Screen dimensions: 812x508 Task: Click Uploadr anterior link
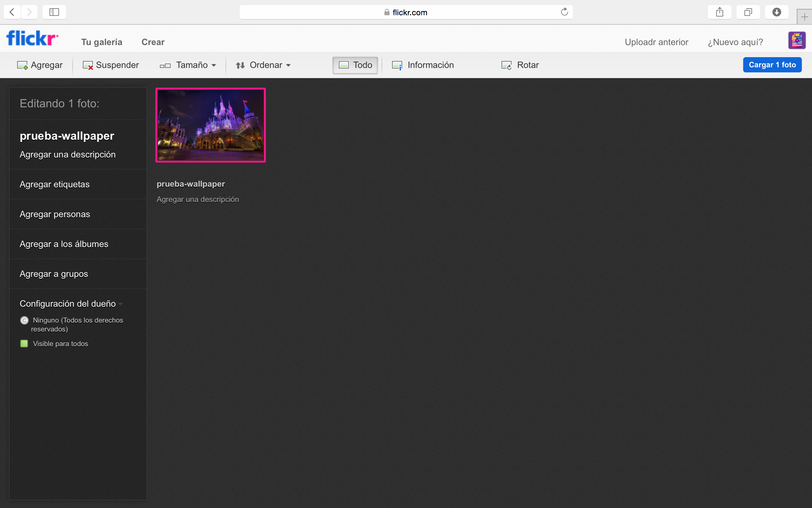[656, 42]
